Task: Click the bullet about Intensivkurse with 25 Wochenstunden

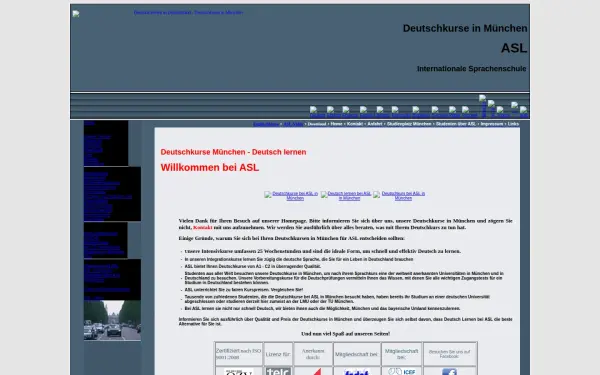Action: (323, 251)
